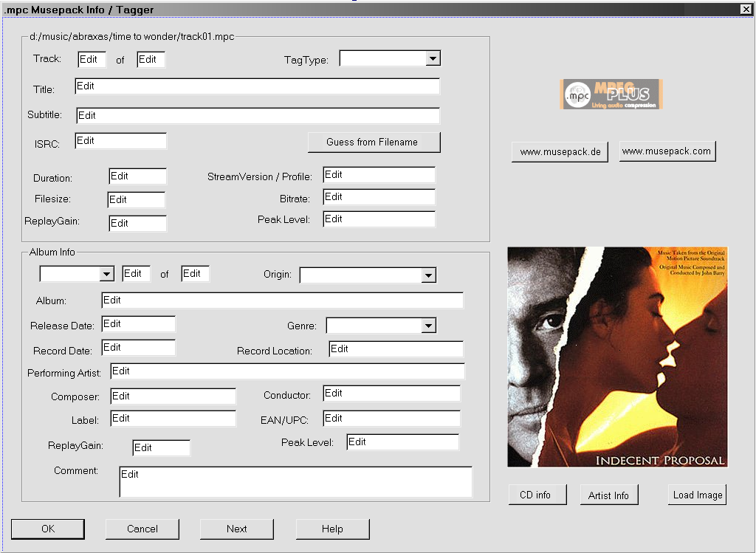
Task: Focus the Title input field
Action: [258, 86]
